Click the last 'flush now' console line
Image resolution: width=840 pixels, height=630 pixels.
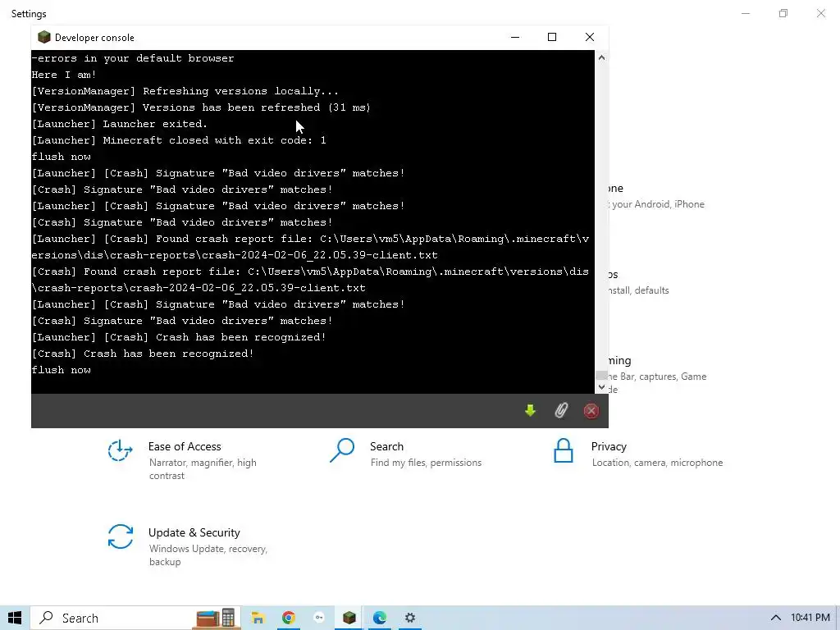(61, 370)
